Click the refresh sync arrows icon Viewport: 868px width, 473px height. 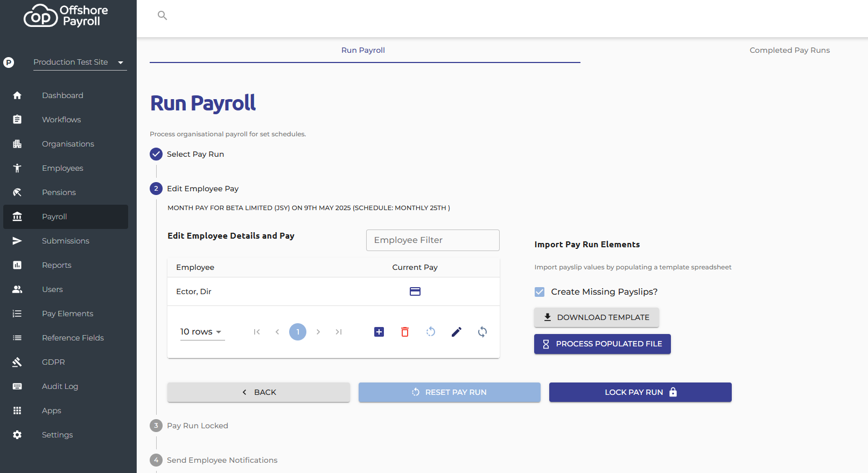[482, 332]
